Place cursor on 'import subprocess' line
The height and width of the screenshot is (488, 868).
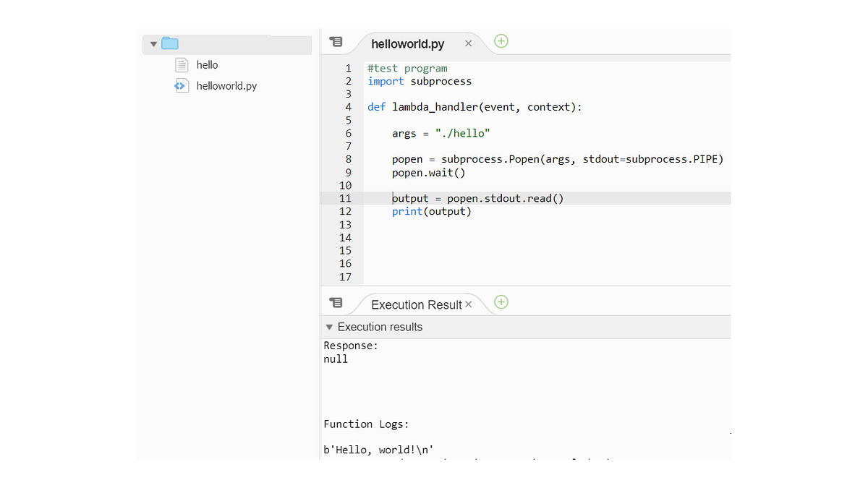420,81
